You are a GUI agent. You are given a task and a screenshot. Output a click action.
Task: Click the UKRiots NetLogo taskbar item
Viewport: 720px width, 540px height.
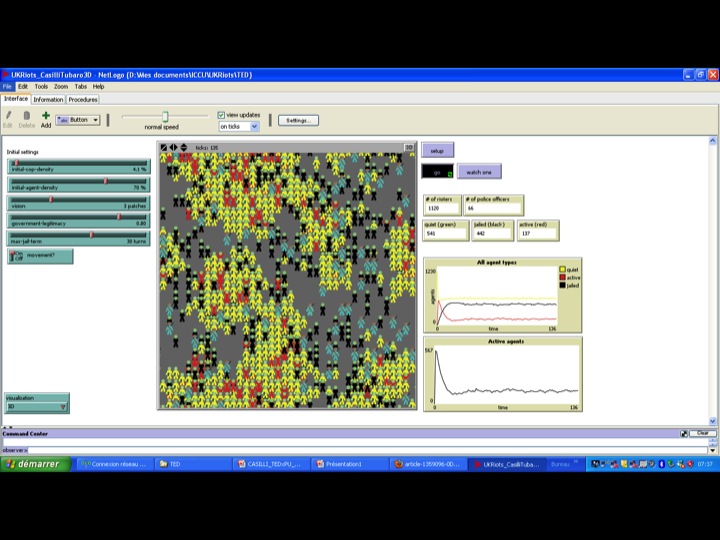pos(506,464)
